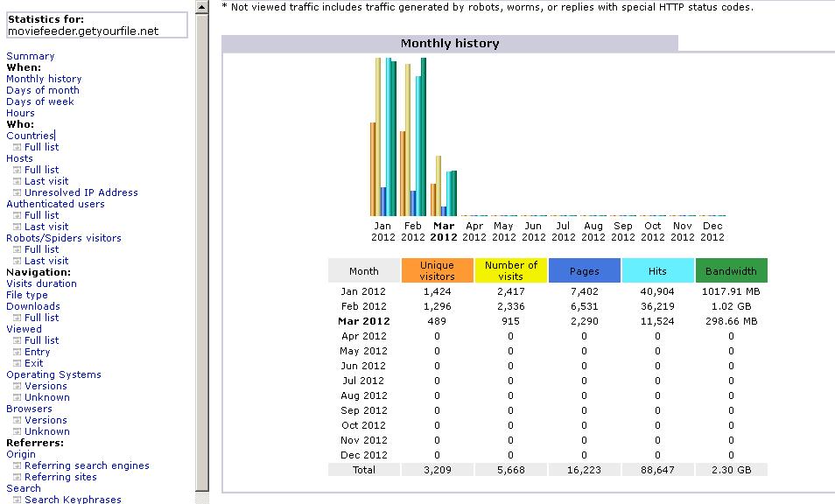Click the icon next to Unresolved IP Address
The width and height of the screenshot is (835, 504).
pos(17,192)
